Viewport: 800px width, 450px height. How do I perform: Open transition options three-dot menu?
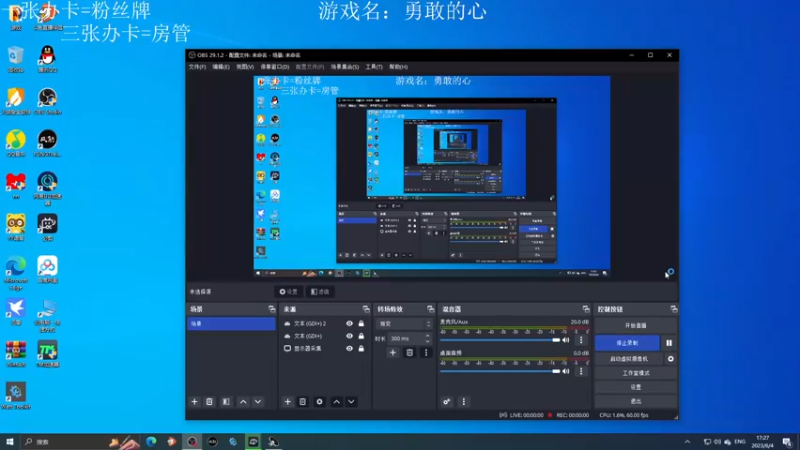(426, 353)
